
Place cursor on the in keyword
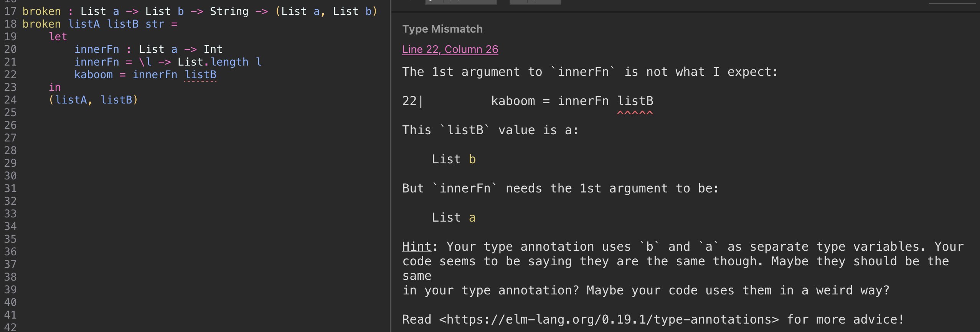tap(55, 87)
